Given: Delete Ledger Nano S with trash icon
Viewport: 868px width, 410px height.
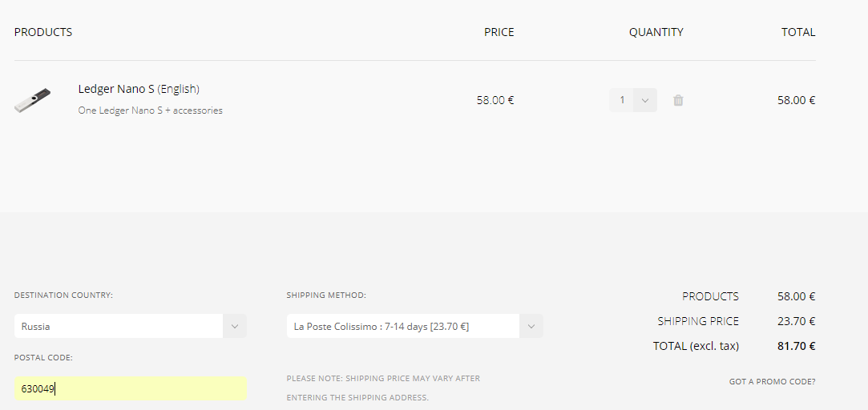Looking at the screenshot, I should [x=678, y=100].
